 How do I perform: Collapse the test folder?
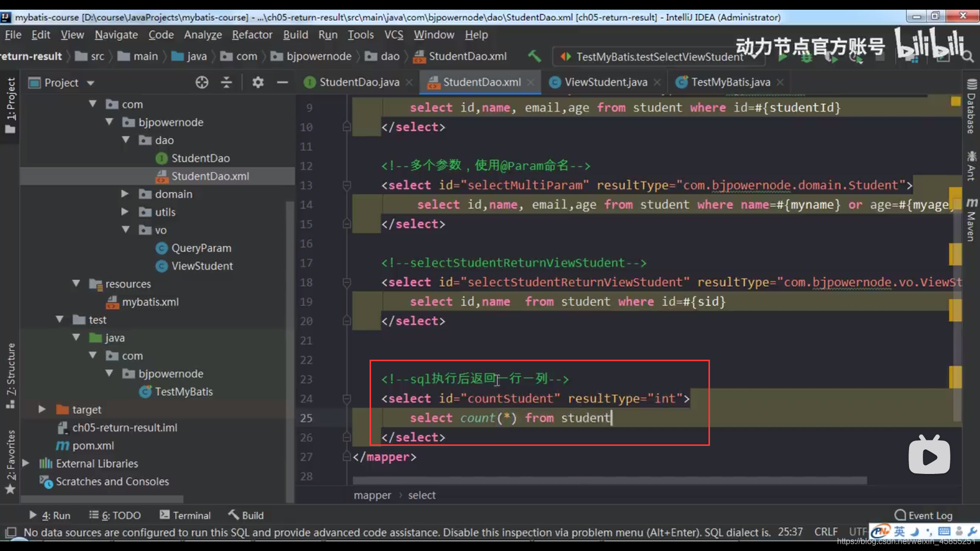[x=60, y=319]
